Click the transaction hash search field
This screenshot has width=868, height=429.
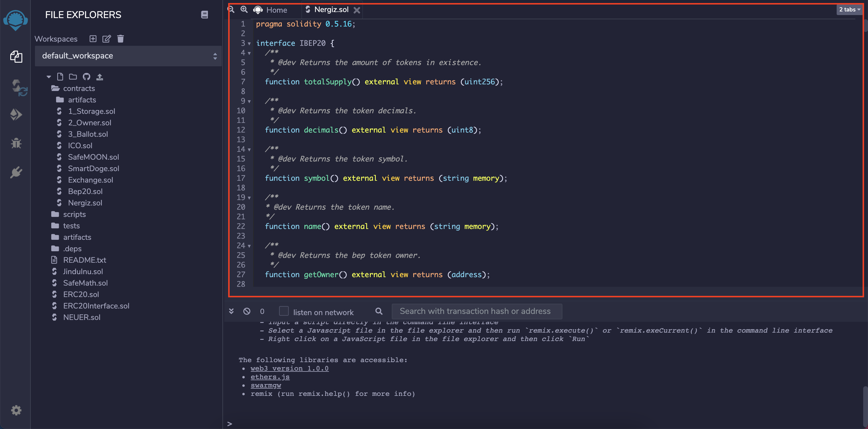(x=477, y=311)
